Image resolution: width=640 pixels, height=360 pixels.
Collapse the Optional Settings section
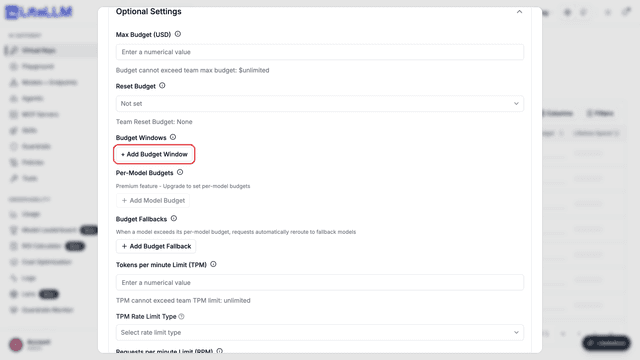(x=519, y=12)
